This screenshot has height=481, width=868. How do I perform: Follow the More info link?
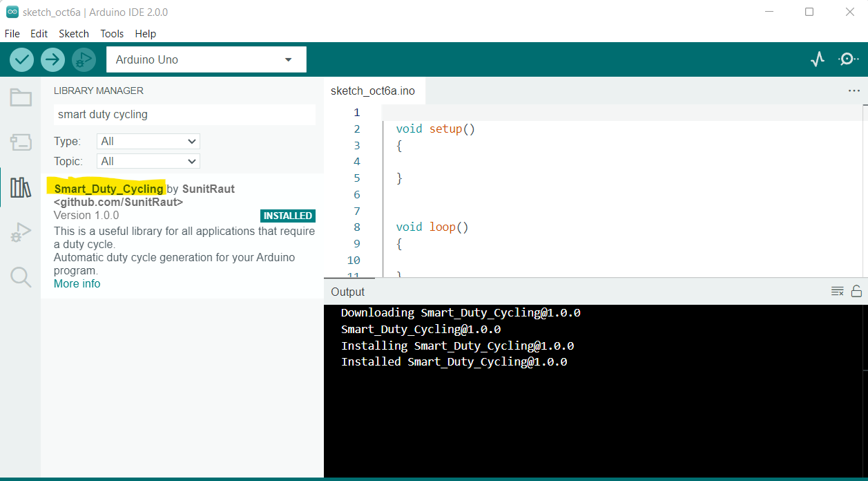pos(77,283)
